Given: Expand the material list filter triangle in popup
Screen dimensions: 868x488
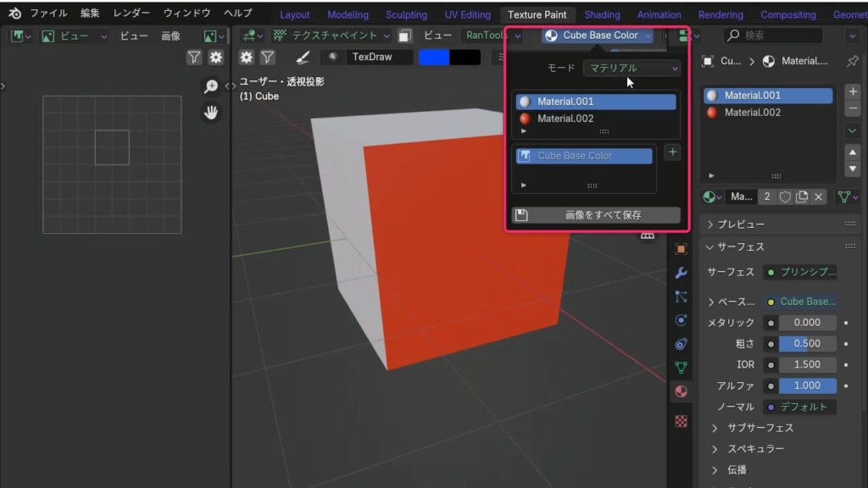Looking at the screenshot, I should click(x=524, y=131).
